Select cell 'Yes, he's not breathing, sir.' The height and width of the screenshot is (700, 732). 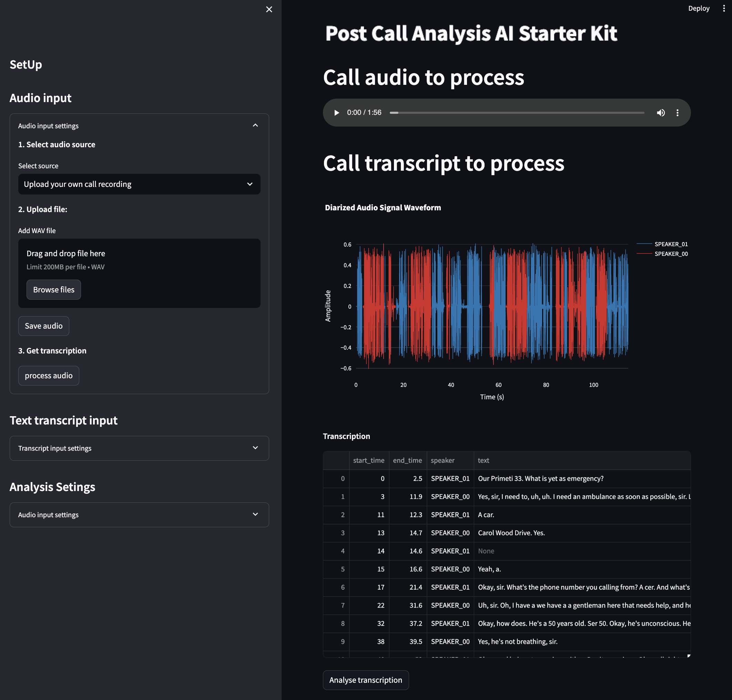(x=582, y=642)
